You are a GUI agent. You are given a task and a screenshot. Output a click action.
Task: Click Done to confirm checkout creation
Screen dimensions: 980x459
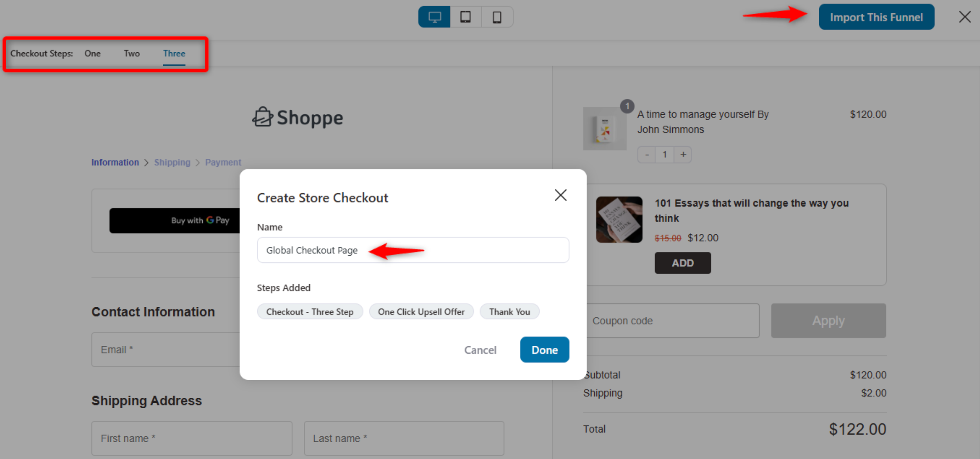[x=544, y=350]
